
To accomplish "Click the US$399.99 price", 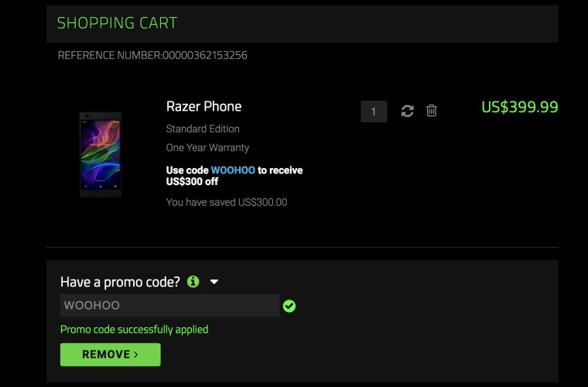I will tap(519, 108).
